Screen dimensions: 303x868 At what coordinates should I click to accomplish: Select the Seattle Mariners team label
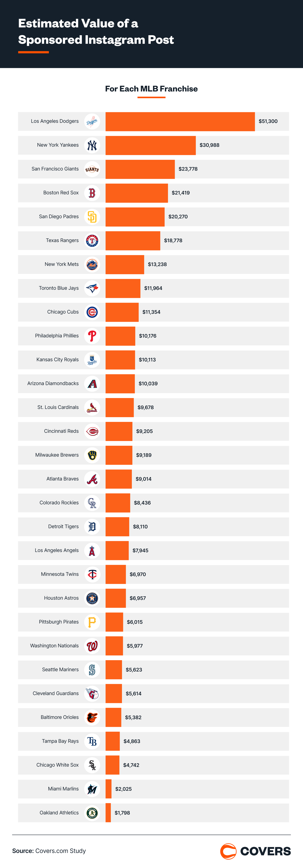(60, 669)
